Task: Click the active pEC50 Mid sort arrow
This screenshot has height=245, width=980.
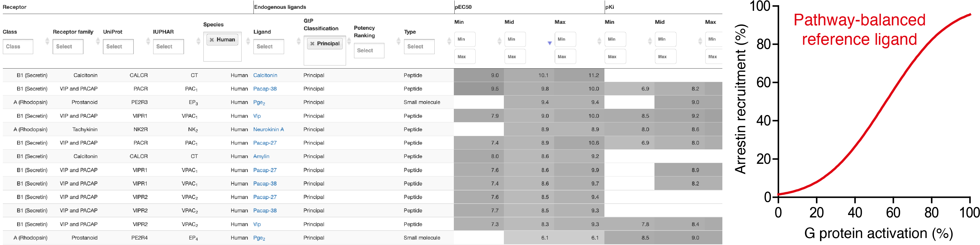Action: tap(549, 43)
